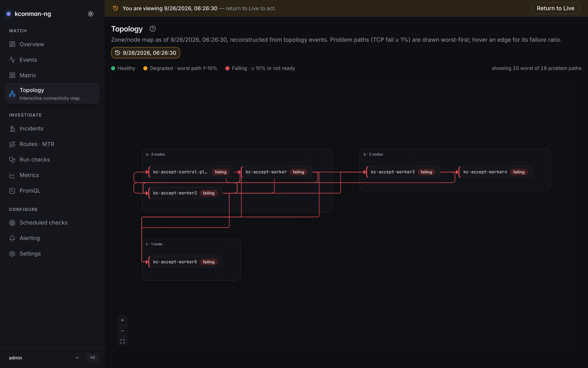The height and width of the screenshot is (368, 588).
Task: Select the kc-accept-worker4 node
Action: [x=496, y=172]
